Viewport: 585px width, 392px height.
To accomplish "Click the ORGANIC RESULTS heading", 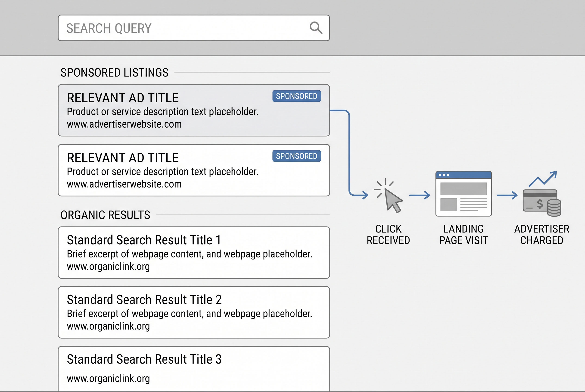I will 105,215.
